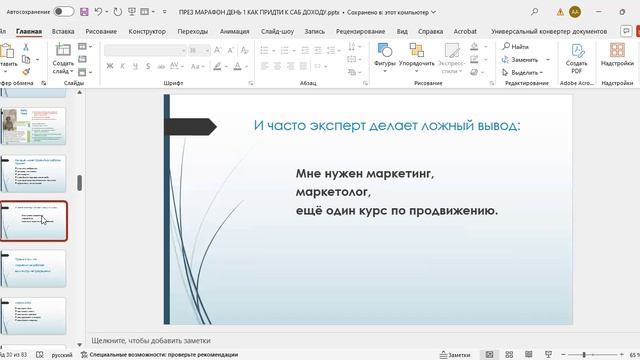Switch to the Вставка tab

coord(63,31)
